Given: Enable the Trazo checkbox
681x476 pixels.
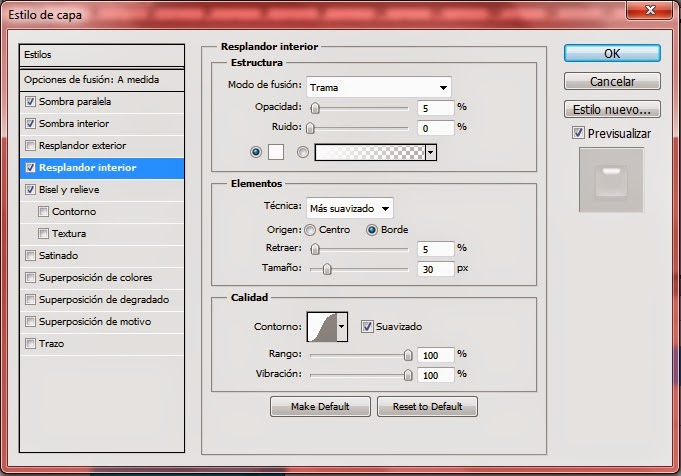Looking at the screenshot, I should (30, 344).
